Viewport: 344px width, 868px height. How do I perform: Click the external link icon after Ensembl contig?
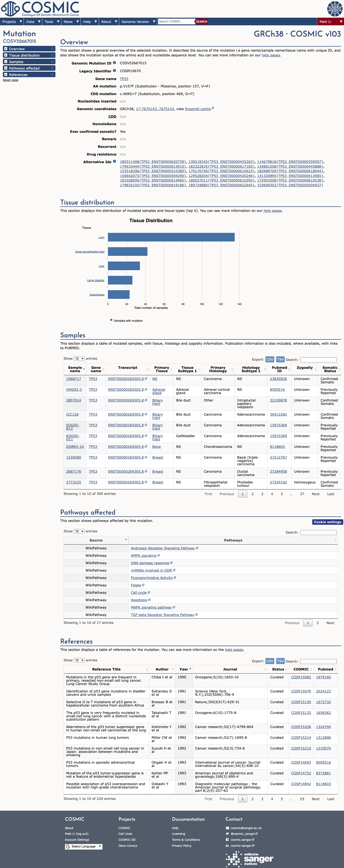point(213,108)
